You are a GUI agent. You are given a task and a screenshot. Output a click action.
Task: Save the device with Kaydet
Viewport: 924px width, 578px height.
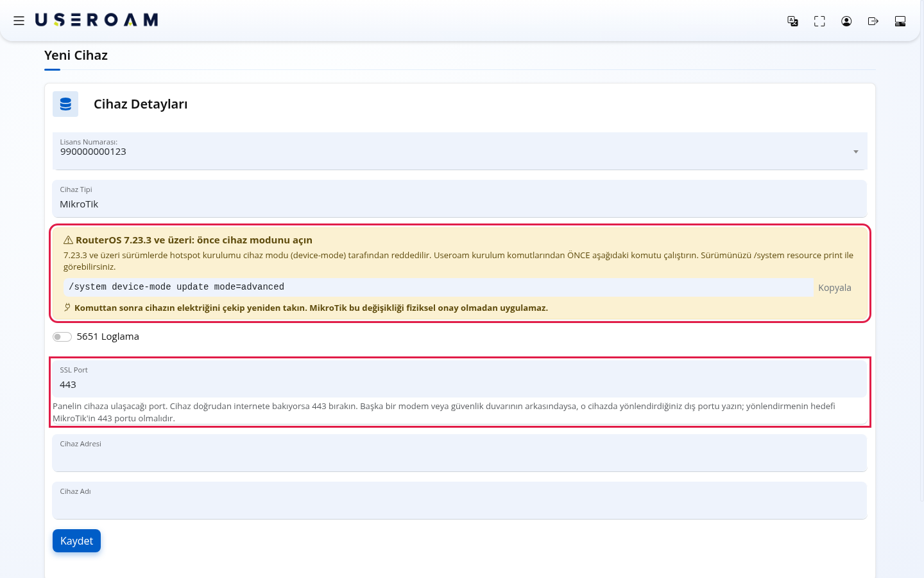coord(76,541)
